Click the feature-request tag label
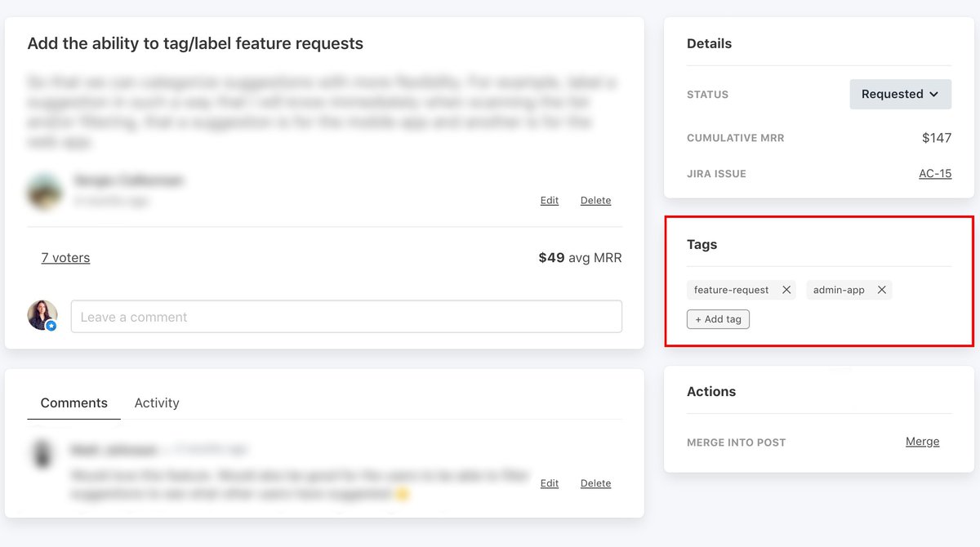 732,290
